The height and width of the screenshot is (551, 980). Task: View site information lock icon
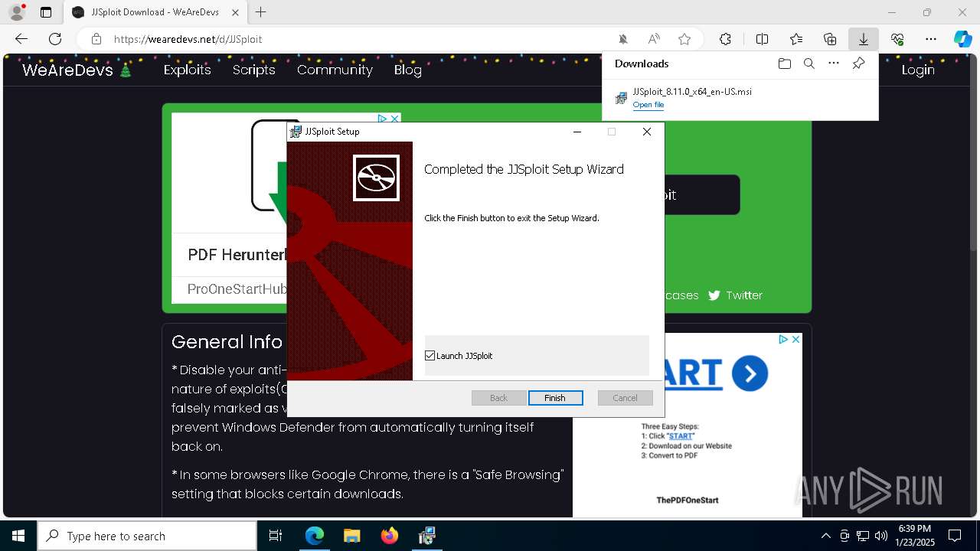(x=96, y=39)
